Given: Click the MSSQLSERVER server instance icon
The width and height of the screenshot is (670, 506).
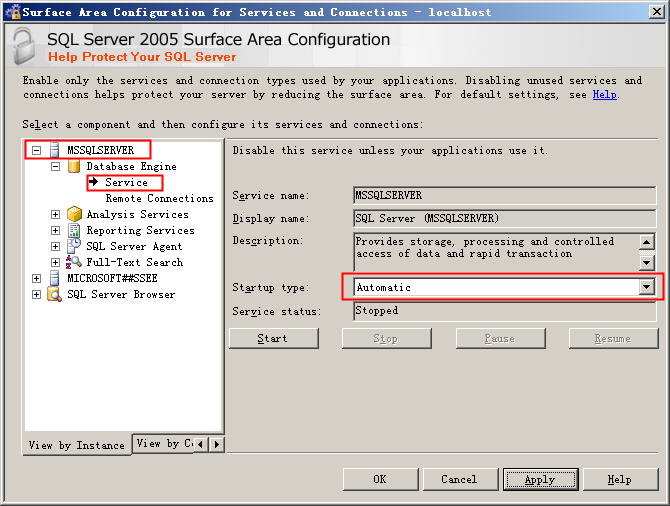Looking at the screenshot, I should (55, 150).
